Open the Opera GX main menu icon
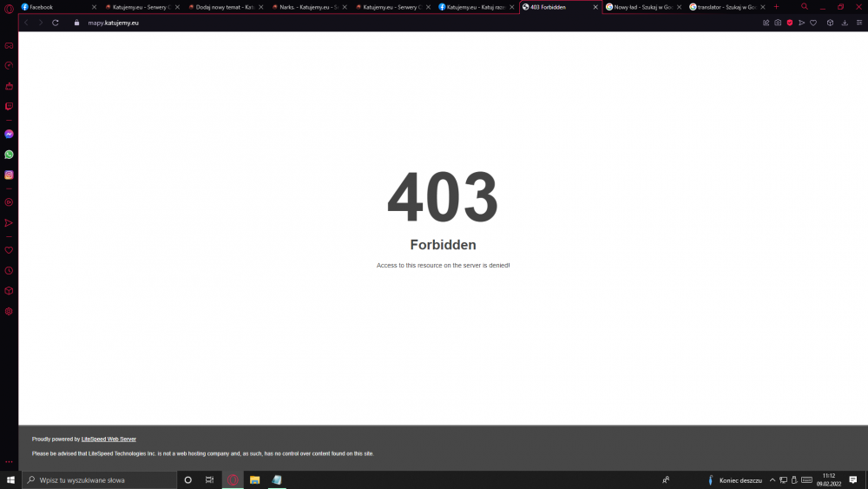The height and width of the screenshot is (489, 868). [x=9, y=8]
